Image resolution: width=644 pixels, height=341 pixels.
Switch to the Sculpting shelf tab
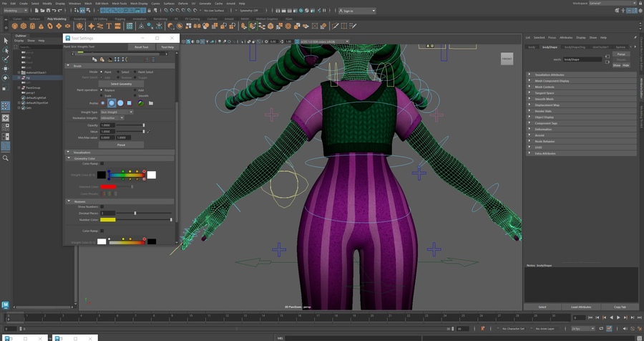coord(80,19)
